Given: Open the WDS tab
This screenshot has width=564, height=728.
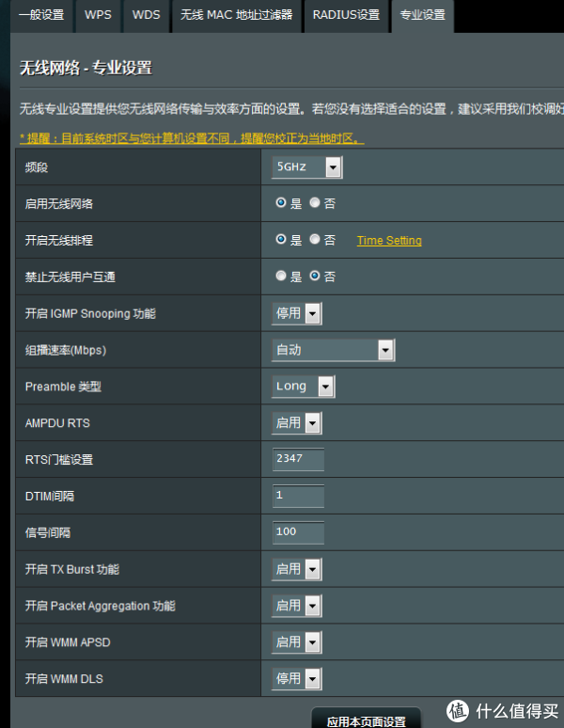Looking at the screenshot, I should pos(146,15).
